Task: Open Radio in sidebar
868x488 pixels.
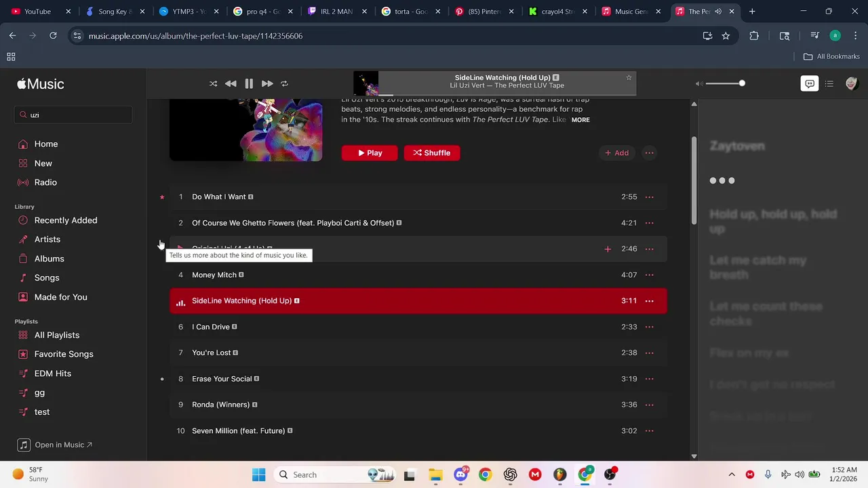Action: coord(45,182)
